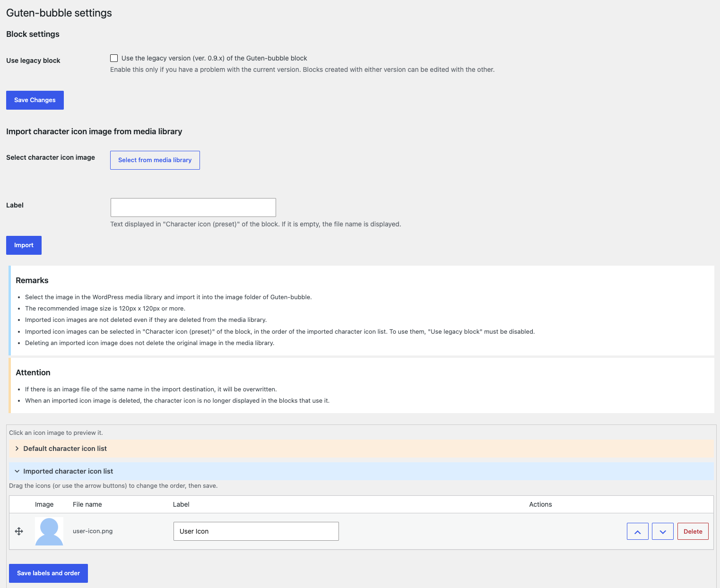
Task: Select the user-icon.png file name text
Action: (x=93, y=531)
